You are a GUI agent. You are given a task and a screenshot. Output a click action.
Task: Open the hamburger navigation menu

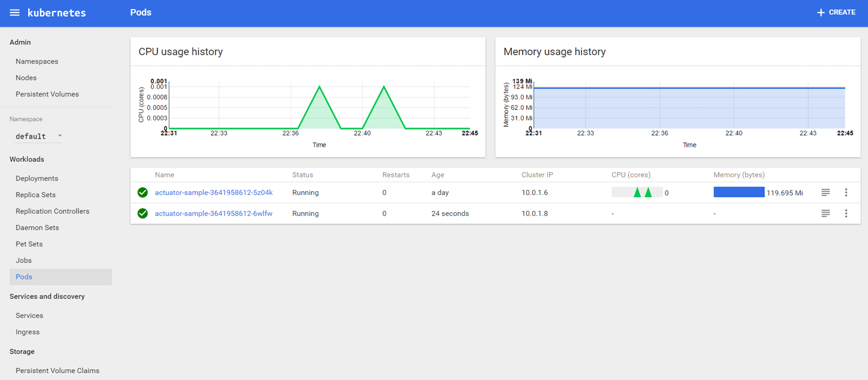14,13
